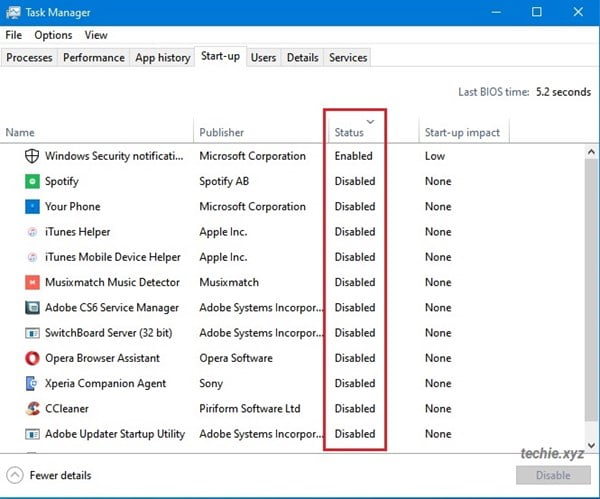Switch to the Processes tab

(x=29, y=58)
